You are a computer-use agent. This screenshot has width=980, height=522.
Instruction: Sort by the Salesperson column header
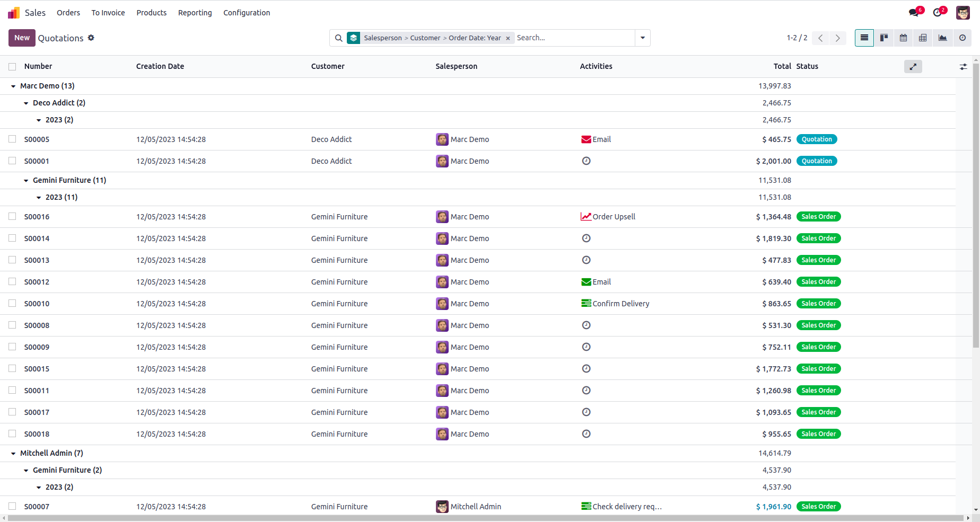coord(457,66)
